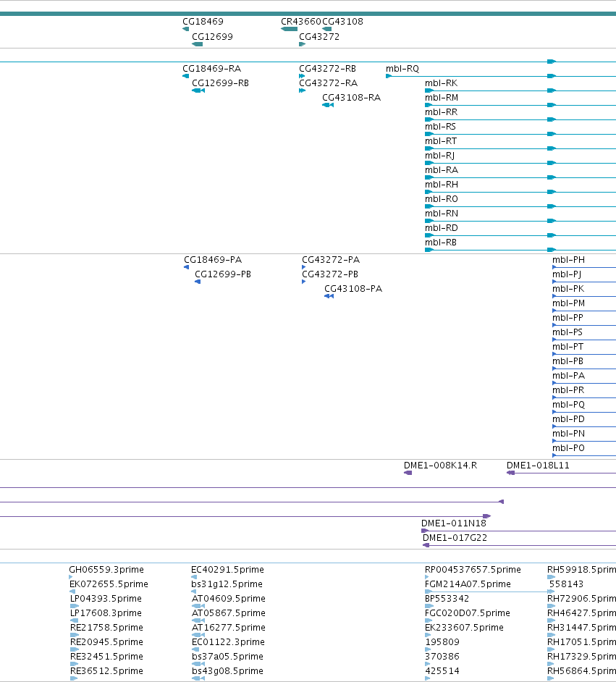The image size is (616, 682).
Task: Select the mbl-RA transcript label
Action: [x=442, y=170]
